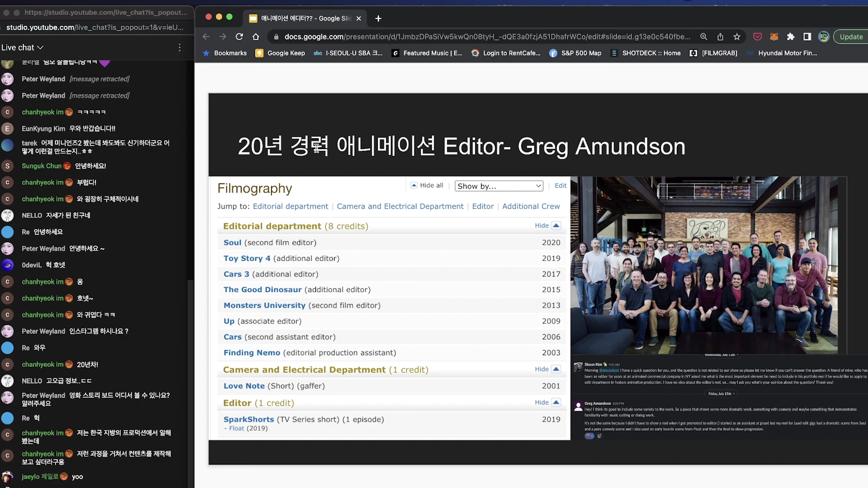This screenshot has width=868, height=488.
Task: Open the Monsters University link
Action: pos(264,305)
